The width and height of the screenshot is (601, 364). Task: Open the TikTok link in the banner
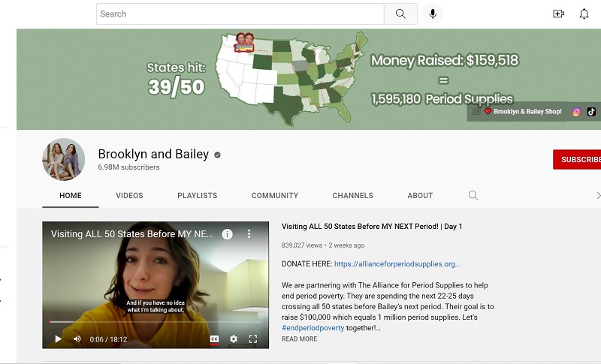pyautogui.click(x=591, y=112)
